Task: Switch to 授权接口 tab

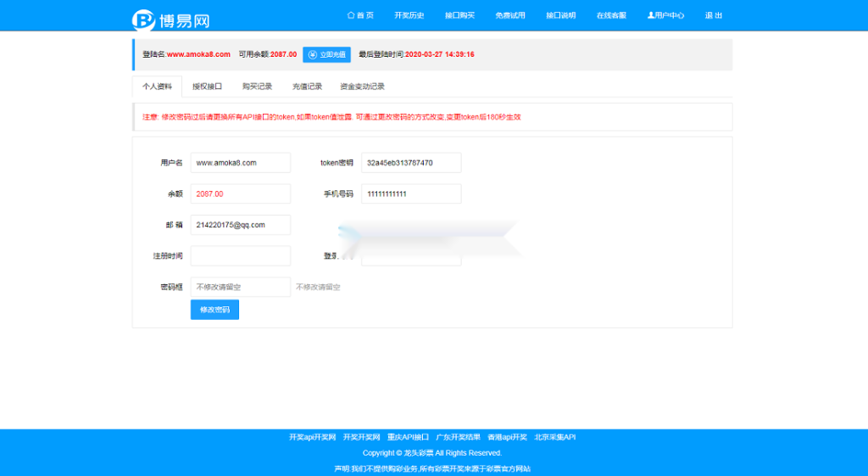Action: coord(207,87)
